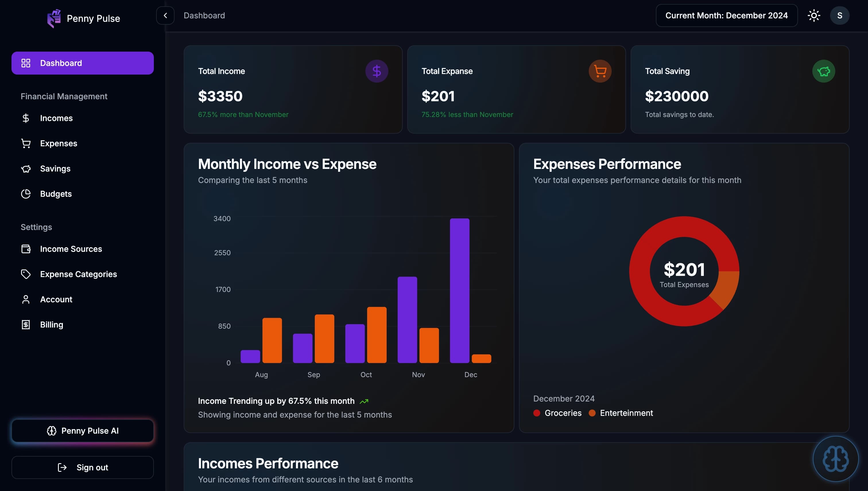The width and height of the screenshot is (868, 491).
Task: Click '67.5% more than November' text
Action: tap(243, 115)
